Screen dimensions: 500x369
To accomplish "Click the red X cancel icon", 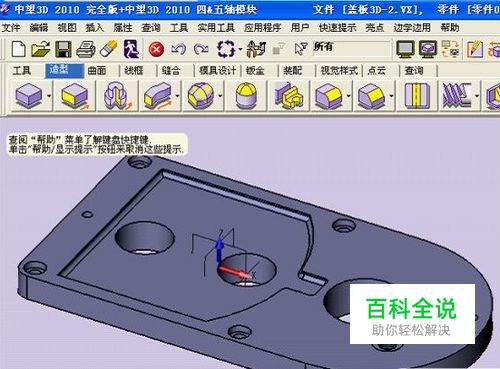I will (156, 50).
